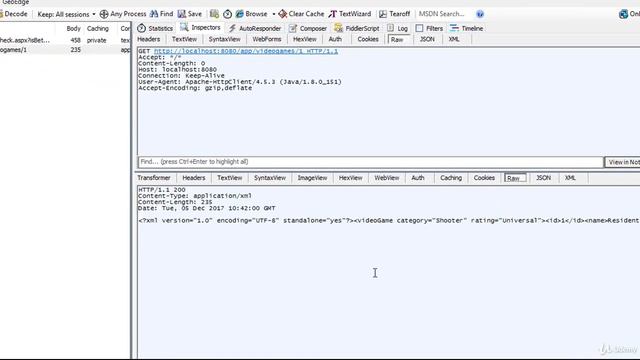
Task: Open the FiddlerScript tab
Action: pyautogui.click(x=357, y=28)
